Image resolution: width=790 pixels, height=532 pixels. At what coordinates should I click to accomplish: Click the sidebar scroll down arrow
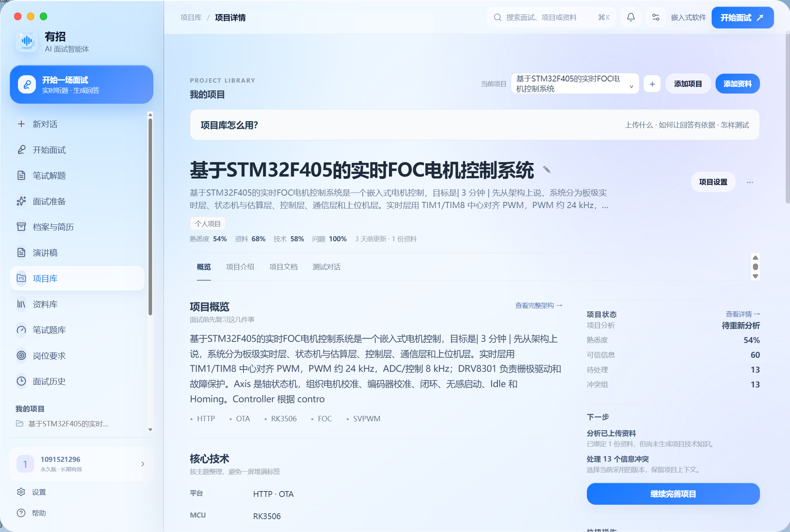click(x=150, y=429)
